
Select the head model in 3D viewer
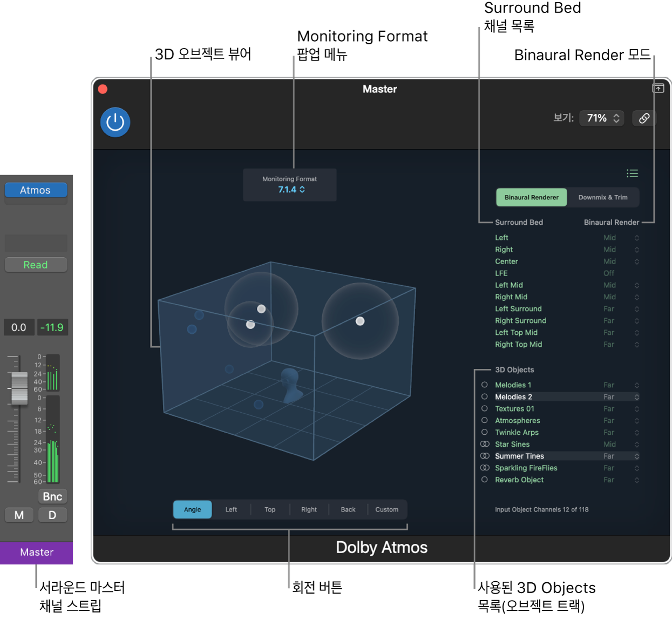point(291,385)
